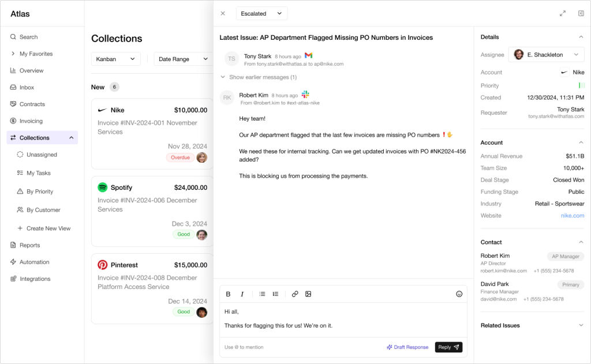The height and width of the screenshot is (364, 591).
Task: Open the Kanban view dropdown
Action: pos(115,59)
